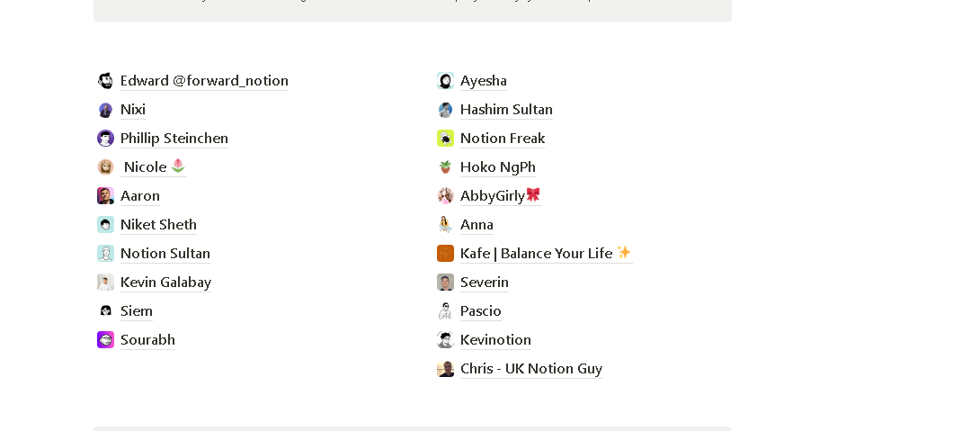Open Chris - UK Notion Guy link
The image size is (980, 431).
531,368
